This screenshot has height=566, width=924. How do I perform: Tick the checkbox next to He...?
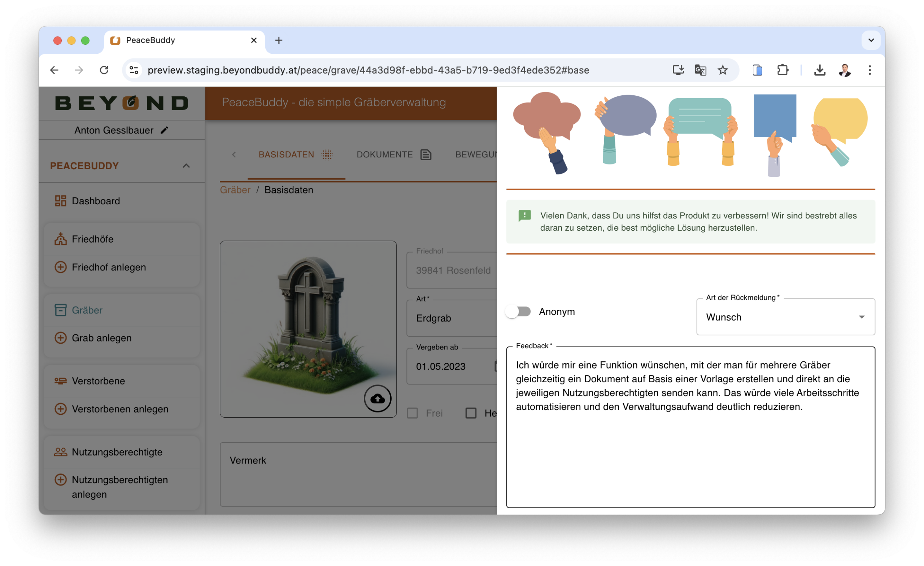click(x=471, y=413)
